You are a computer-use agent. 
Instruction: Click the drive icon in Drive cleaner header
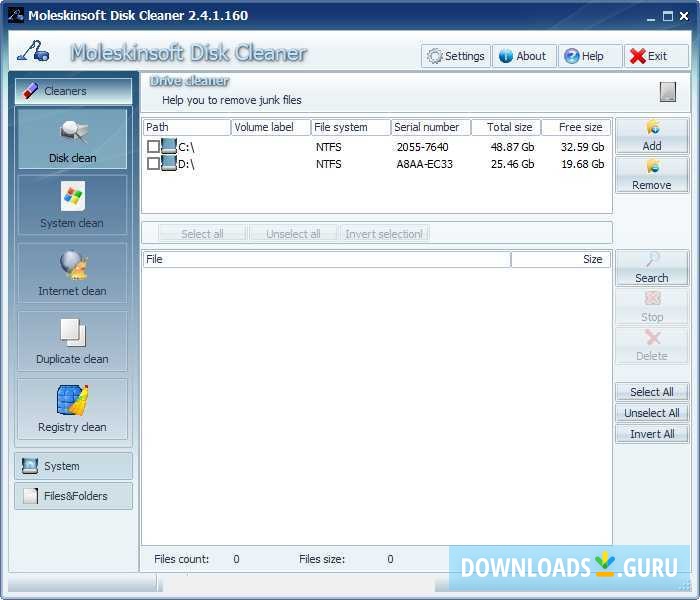[668, 92]
